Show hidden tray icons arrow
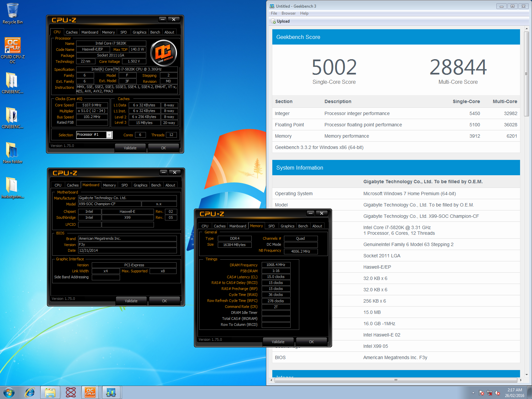This screenshot has height=399, width=532. (x=473, y=393)
